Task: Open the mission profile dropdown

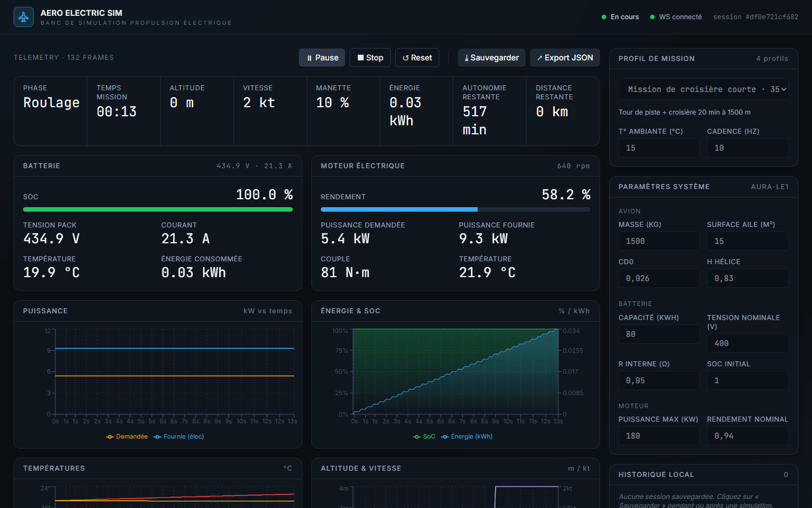Action: 704,89
